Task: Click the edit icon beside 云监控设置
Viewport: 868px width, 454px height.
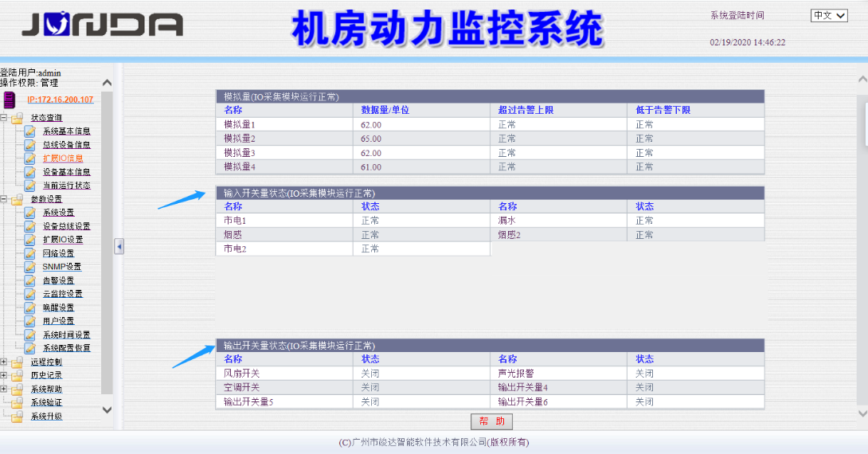Action: coord(30,294)
